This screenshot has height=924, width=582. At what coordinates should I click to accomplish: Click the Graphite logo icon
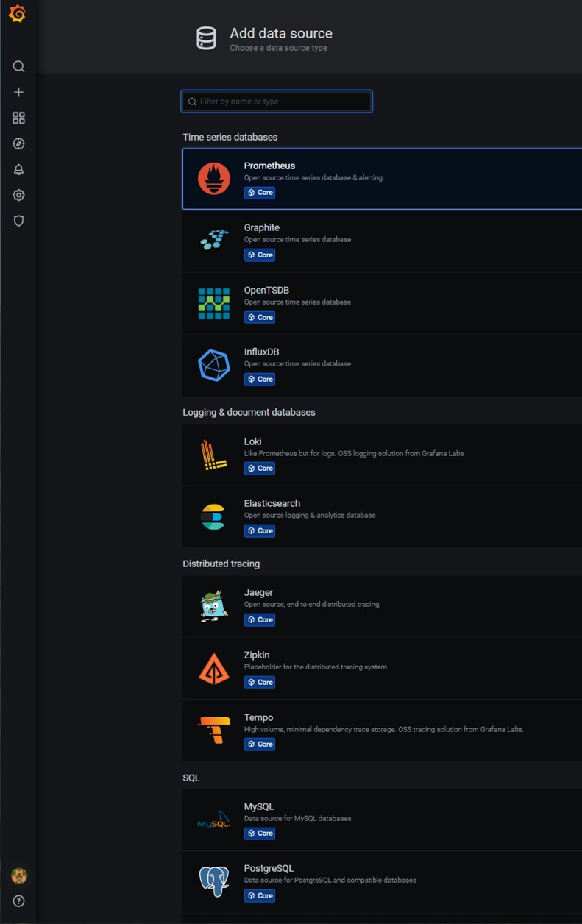[214, 241]
